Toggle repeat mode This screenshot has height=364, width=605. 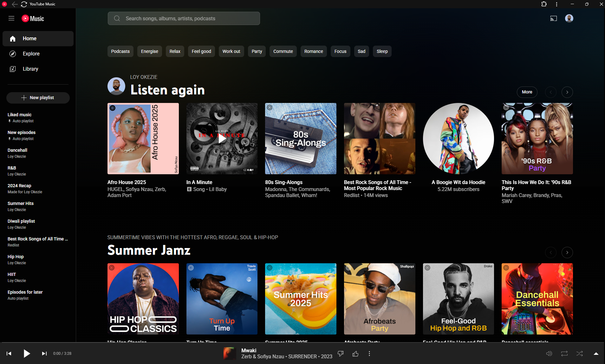point(564,354)
